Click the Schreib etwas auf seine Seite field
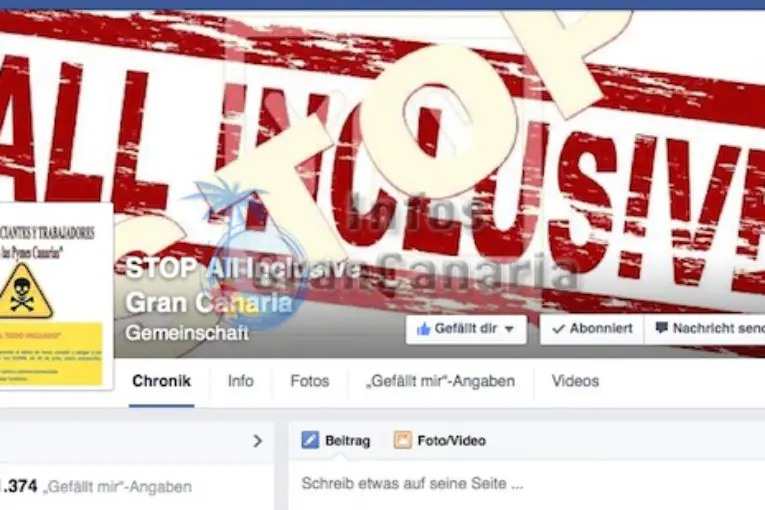 coord(527,484)
